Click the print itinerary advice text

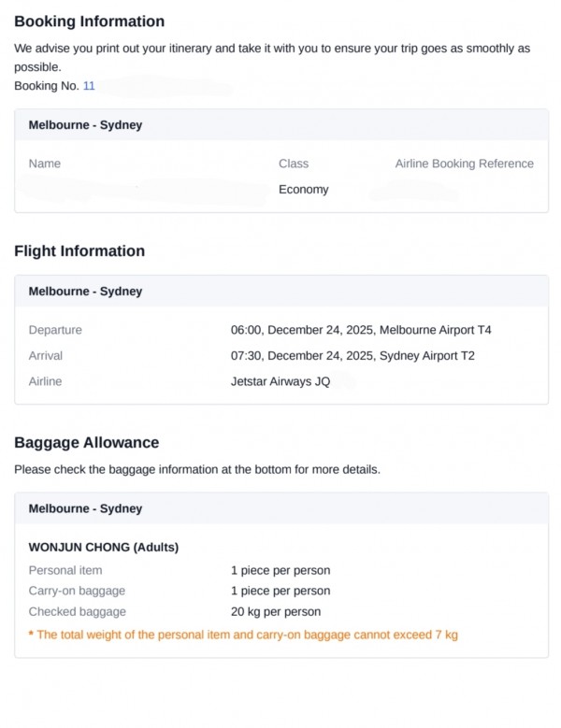271,57
